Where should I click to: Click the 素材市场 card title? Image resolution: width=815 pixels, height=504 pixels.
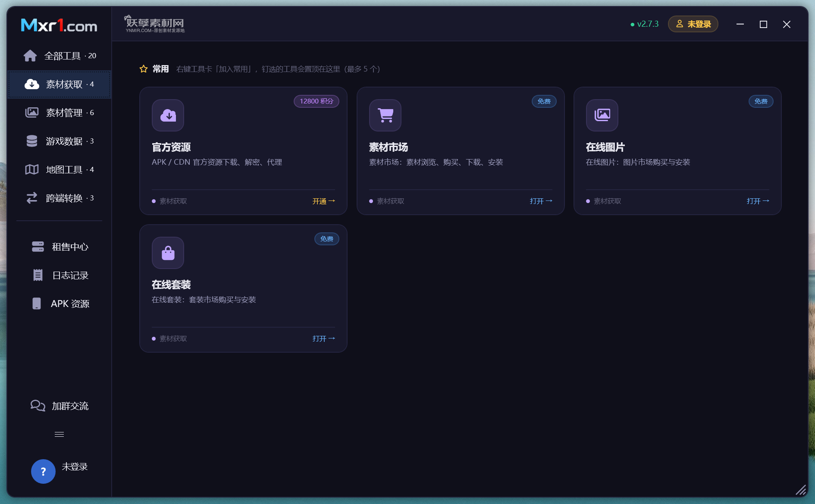pos(389,147)
